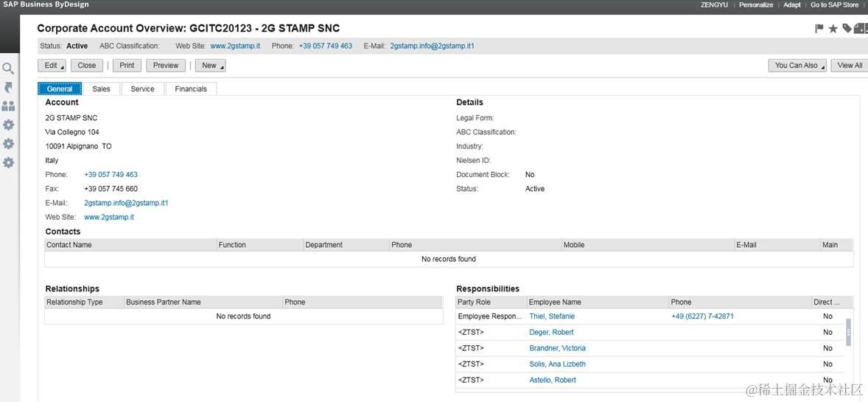Screen dimensions: 868x402
Task: Click the Direct column header in Responsibilities
Action: point(827,302)
